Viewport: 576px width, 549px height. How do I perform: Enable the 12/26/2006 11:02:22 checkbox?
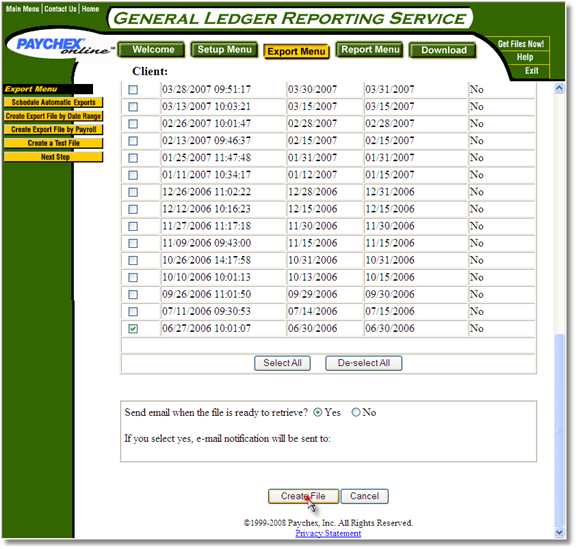(133, 192)
